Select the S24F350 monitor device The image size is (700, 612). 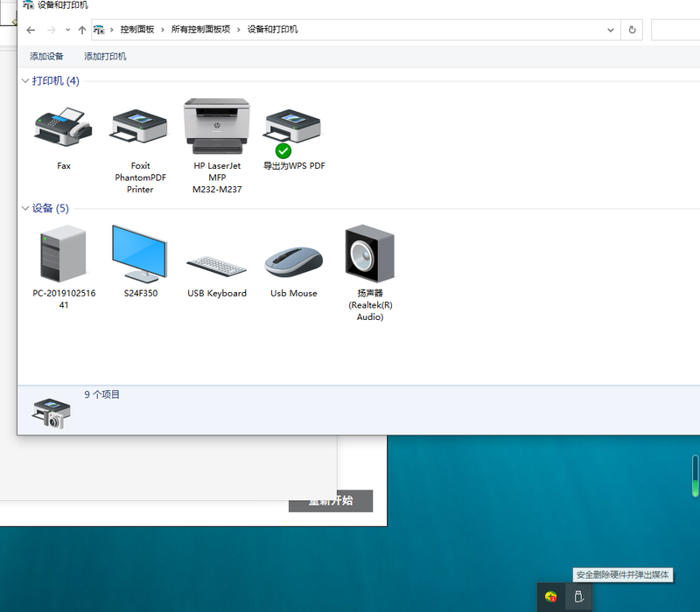point(140,254)
